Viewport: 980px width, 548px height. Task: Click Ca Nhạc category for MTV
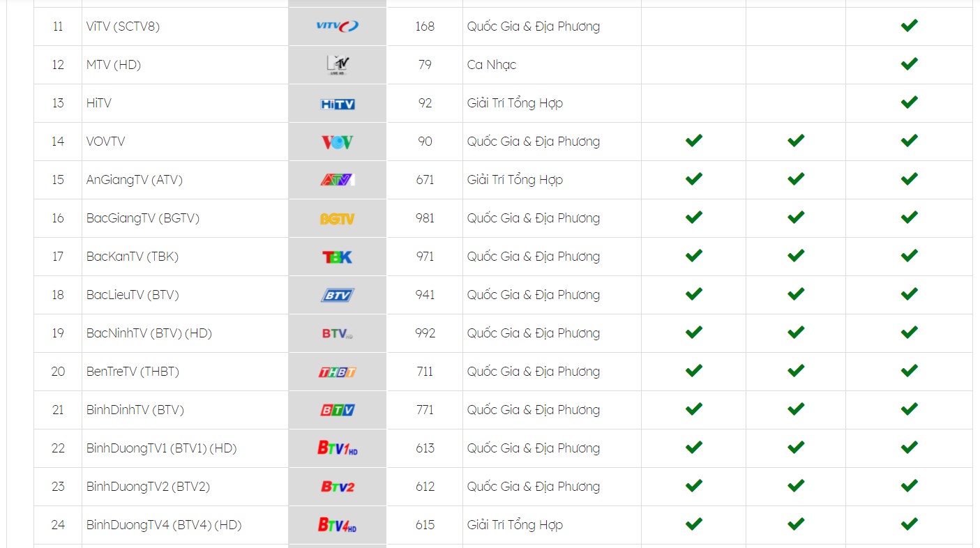tap(492, 65)
